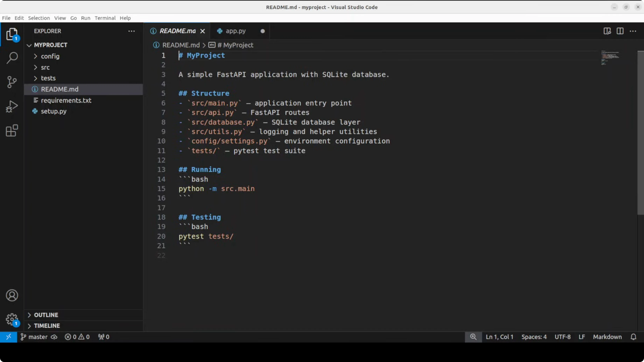Viewport: 644px width, 362px height.
Task: Change language mode from Markdown
Action: 607,337
